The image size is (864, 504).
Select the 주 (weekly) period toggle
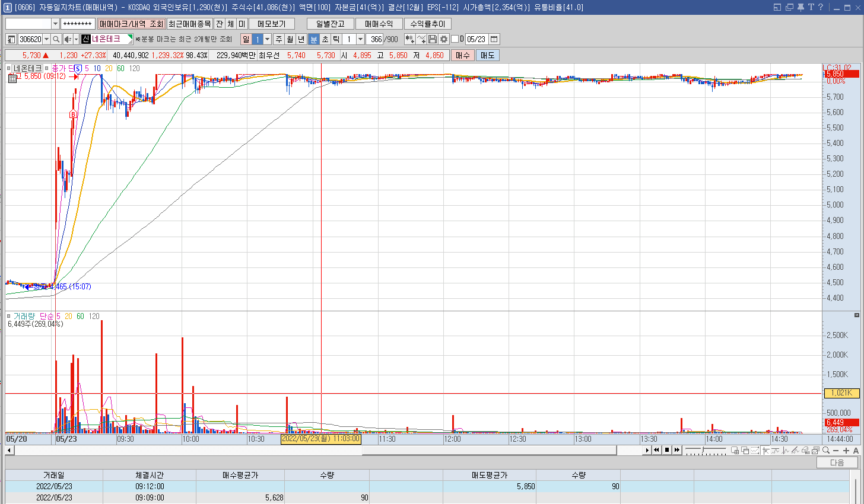coord(278,39)
